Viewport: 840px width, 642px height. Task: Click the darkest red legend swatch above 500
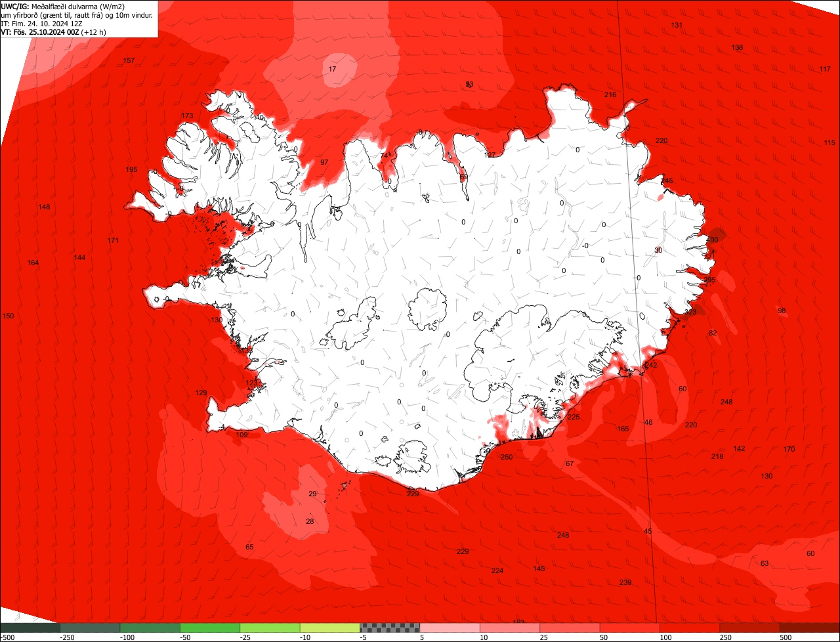pos(810,628)
